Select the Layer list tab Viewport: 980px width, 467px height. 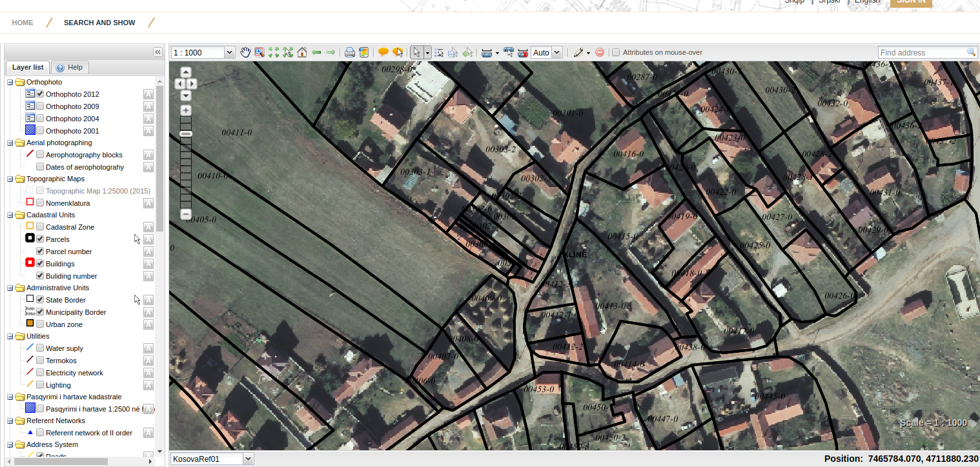pos(28,67)
